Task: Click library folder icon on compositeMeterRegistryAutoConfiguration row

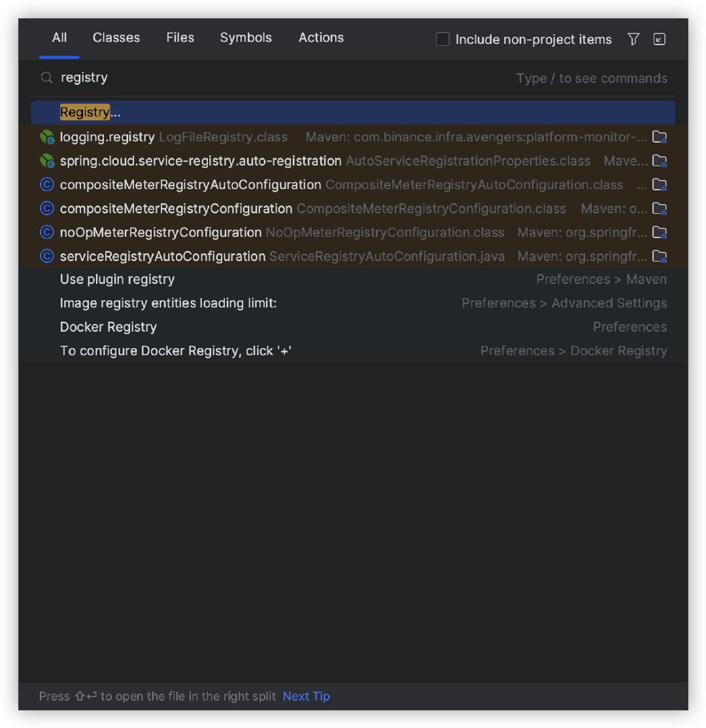Action: (659, 185)
